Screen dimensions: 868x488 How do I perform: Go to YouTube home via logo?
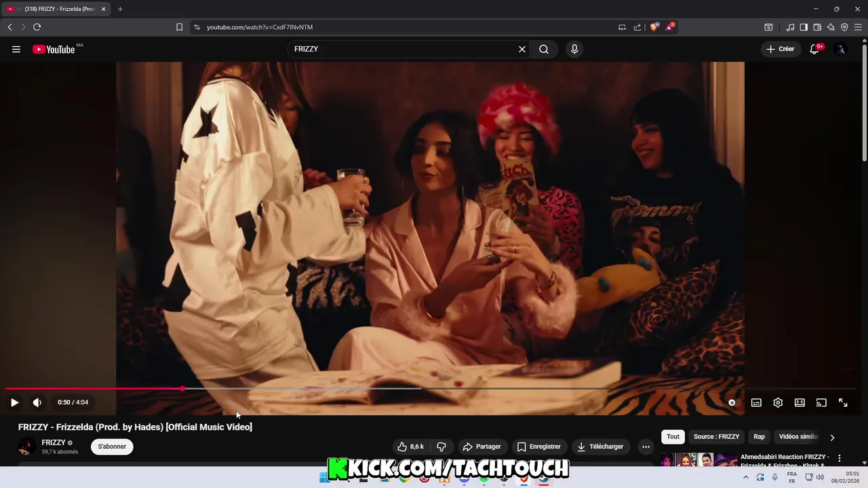point(54,49)
